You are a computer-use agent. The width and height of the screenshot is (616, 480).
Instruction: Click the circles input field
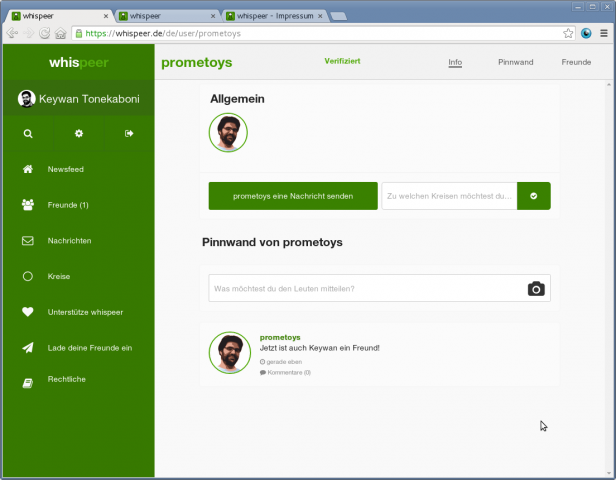pos(449,196)
